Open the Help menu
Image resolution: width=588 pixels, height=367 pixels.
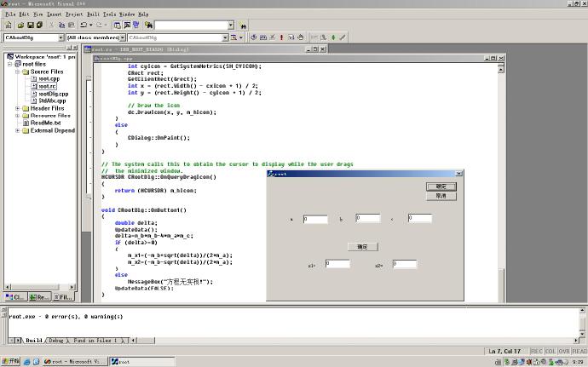[x=143, y=14]
